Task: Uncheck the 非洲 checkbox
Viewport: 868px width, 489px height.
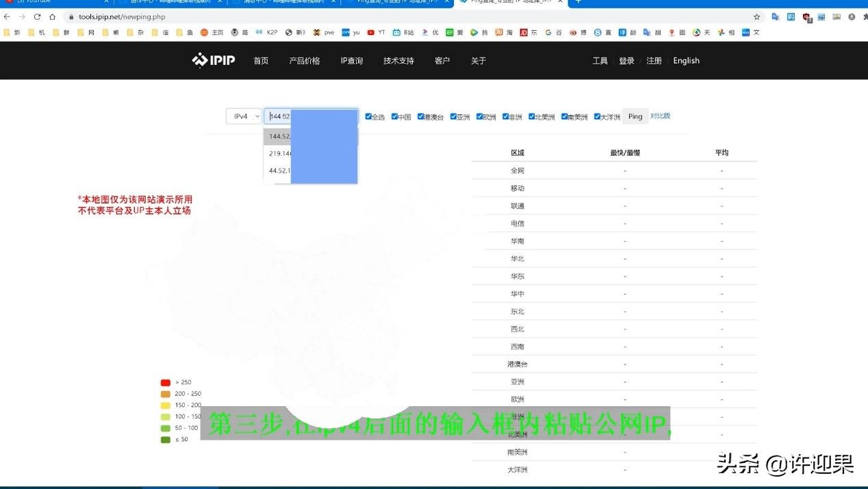Action: [505, 116]
